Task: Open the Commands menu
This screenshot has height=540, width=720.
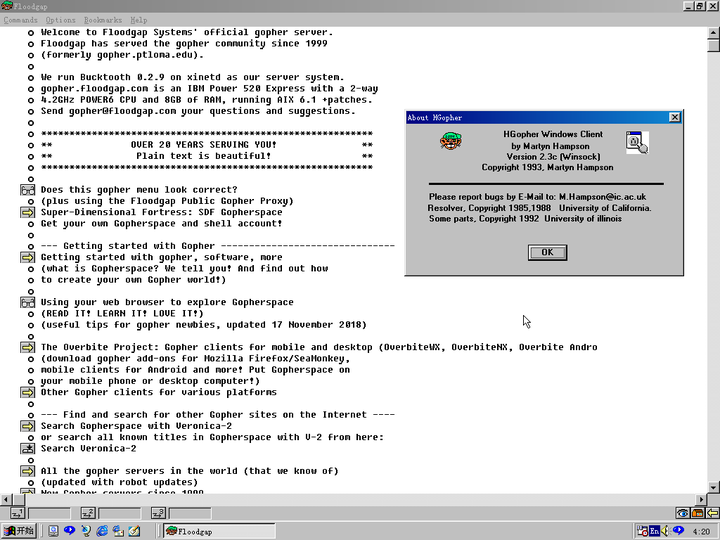Action: [21, 20]
